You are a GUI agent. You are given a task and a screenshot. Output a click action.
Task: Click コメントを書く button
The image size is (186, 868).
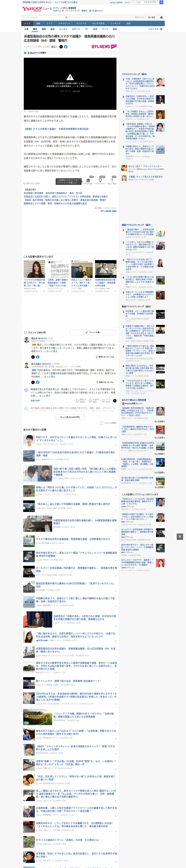click(x=93, y=332)
